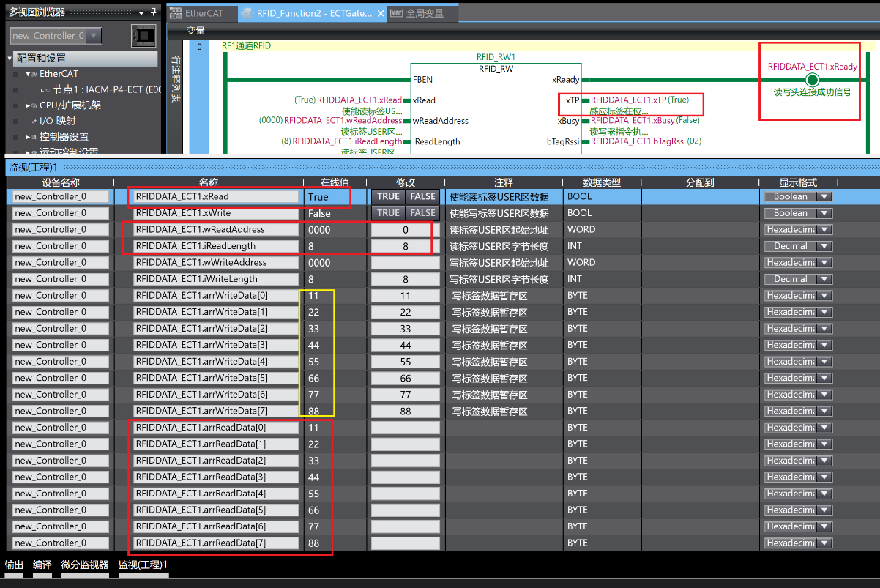This screenshot has width=880, height=588.
Task: Pin the multi-view browser panel
Action: coord(153,12)
